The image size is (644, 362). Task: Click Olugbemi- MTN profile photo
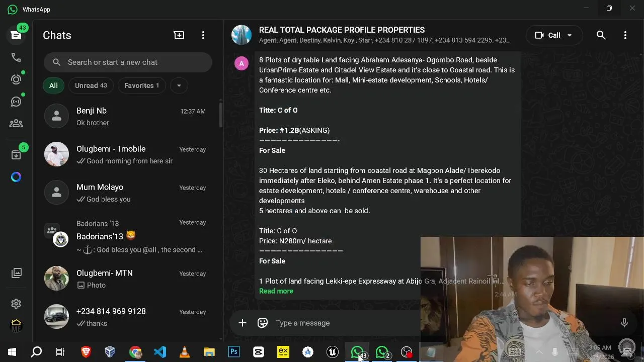coord(56,279)
